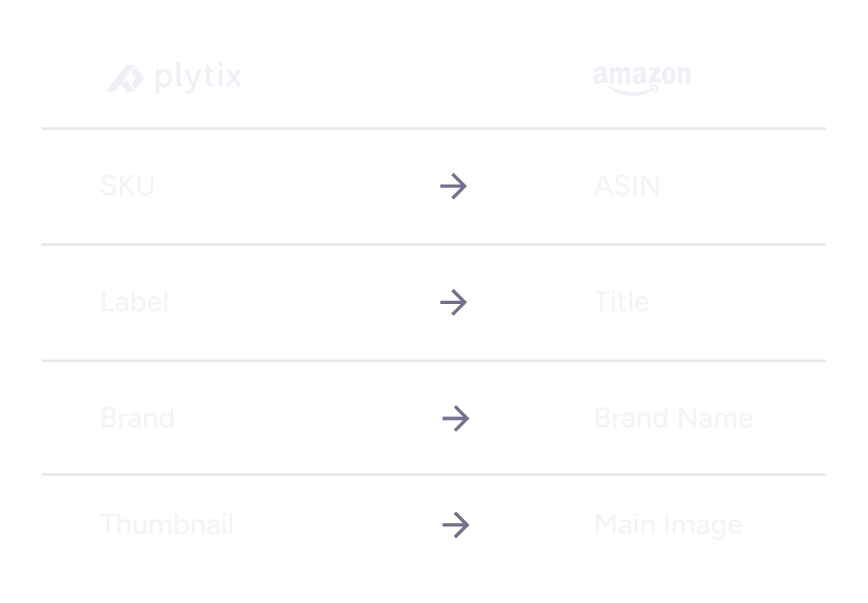The width and height of the screenshot is (868, 603).
Task: Click the divider between Brand and Thumbnail rows
Action: [433, 475]
